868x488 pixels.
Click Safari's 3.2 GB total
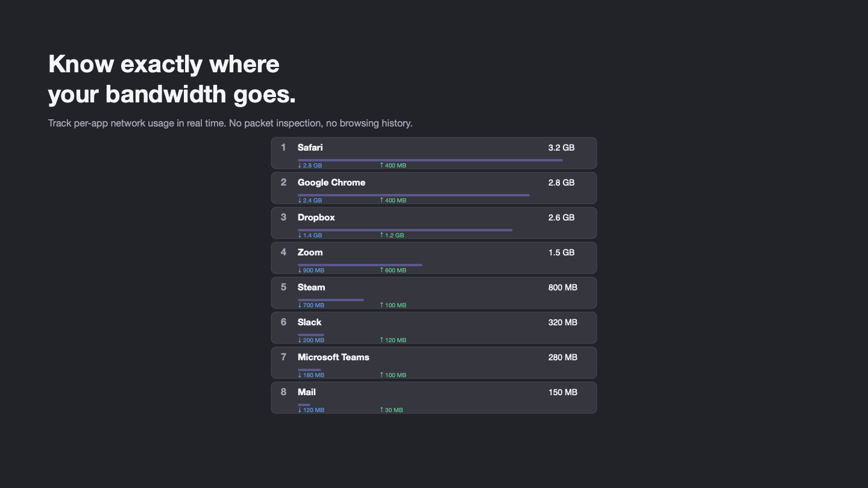coord(561,148)
